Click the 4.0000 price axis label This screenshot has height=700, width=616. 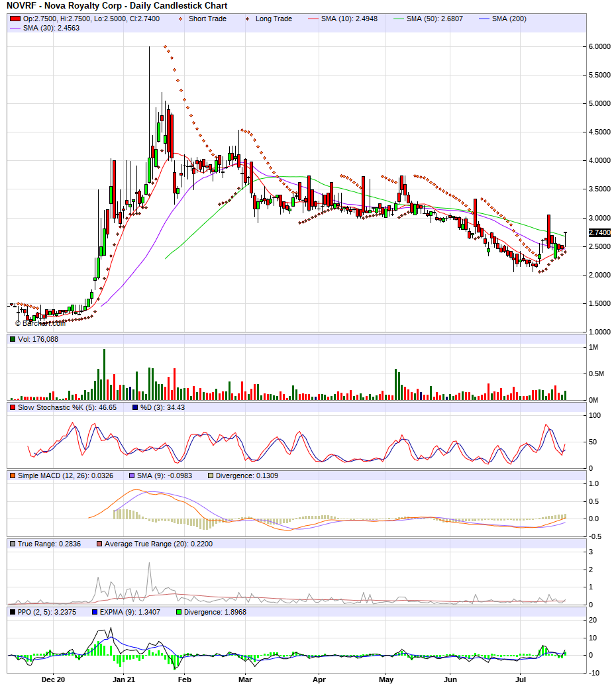(x=599, y=161)
